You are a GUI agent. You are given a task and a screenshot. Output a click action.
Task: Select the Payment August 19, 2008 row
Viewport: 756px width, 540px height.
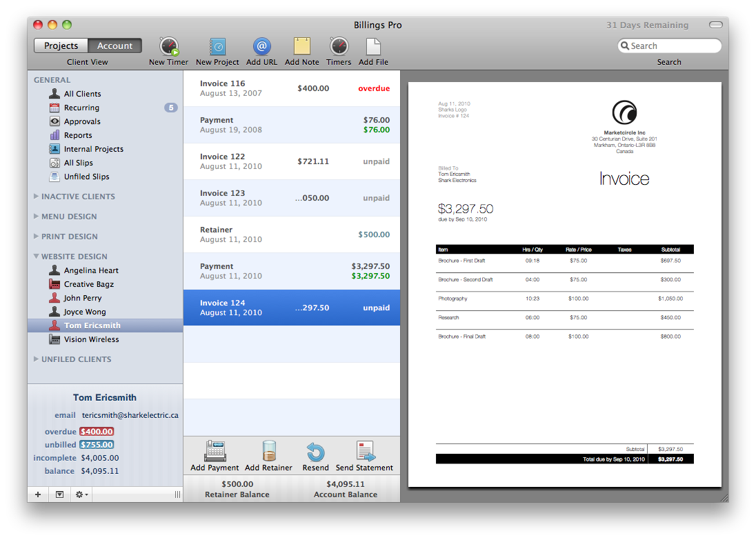tap(292, 125)
